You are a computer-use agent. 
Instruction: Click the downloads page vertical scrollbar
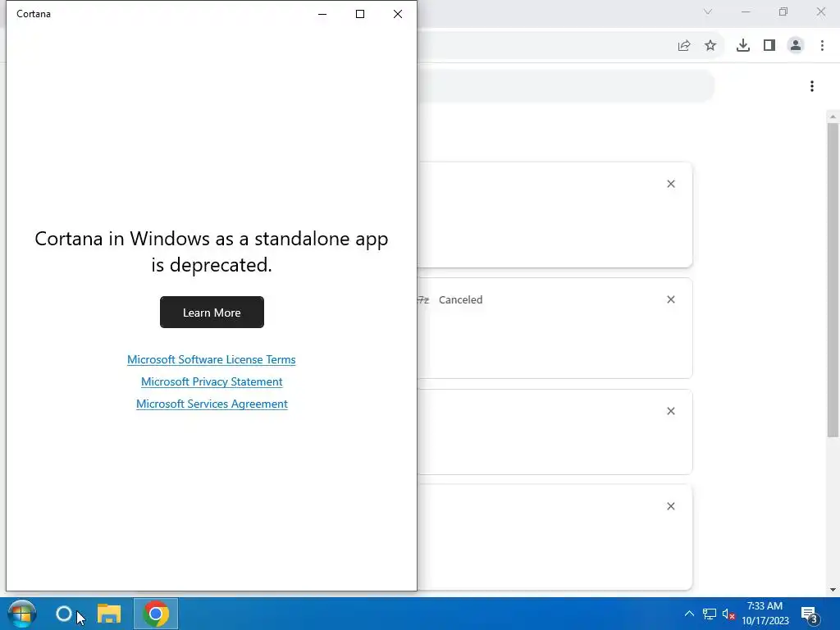[833, 280]
